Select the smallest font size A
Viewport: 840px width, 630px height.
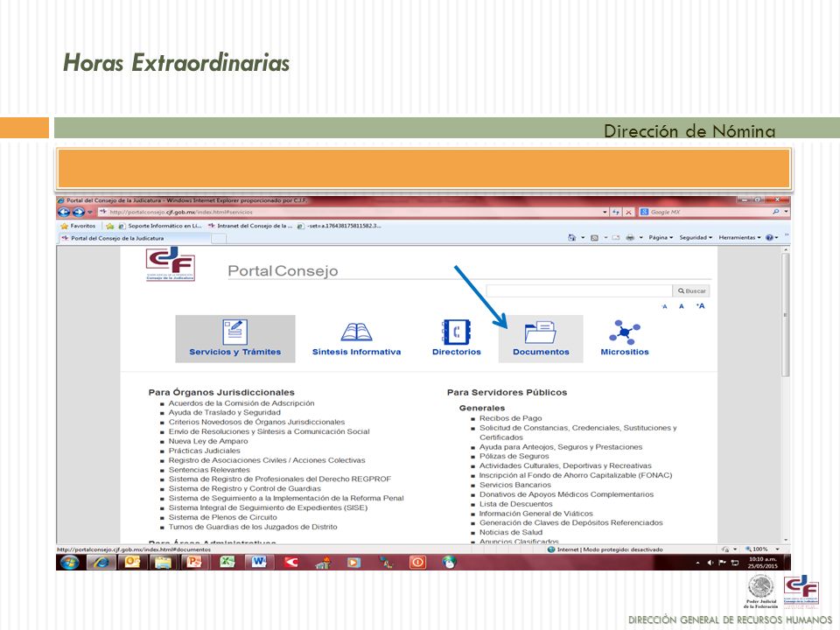tap(664, 306)
